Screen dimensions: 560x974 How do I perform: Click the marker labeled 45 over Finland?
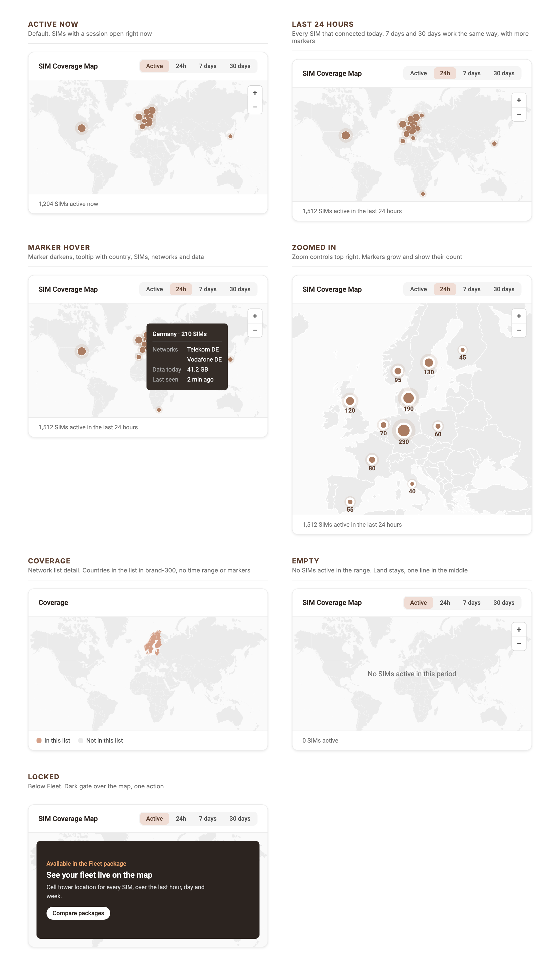(x=462, y=350)
